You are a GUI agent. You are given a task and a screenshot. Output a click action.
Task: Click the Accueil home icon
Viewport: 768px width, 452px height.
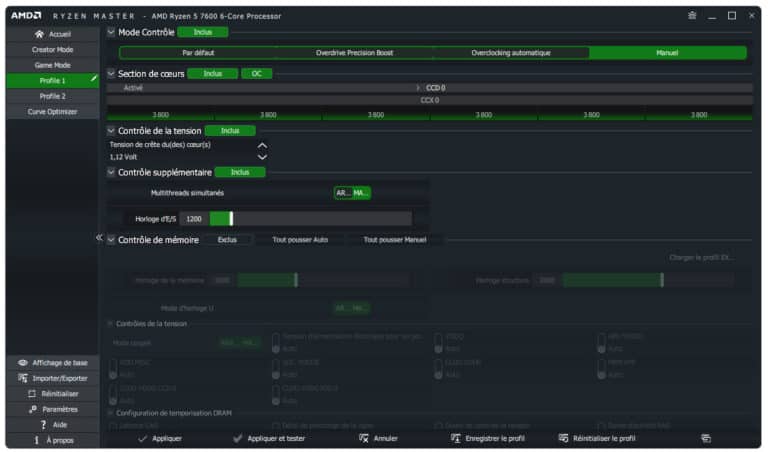[x=39, y=34]
